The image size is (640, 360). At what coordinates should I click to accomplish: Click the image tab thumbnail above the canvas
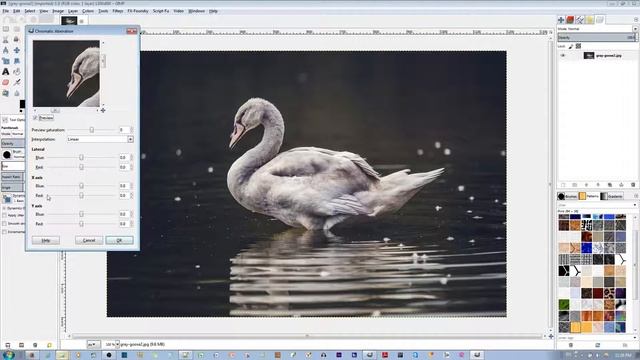pos(69,21)
